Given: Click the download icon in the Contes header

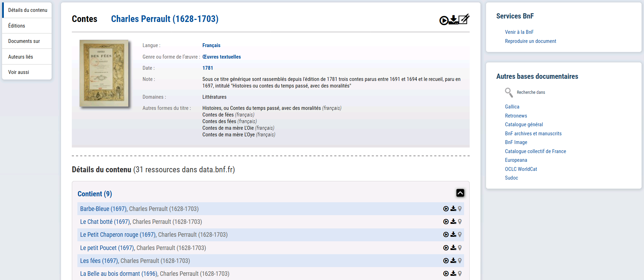Looking at the screenshot, I should [453, 20].
